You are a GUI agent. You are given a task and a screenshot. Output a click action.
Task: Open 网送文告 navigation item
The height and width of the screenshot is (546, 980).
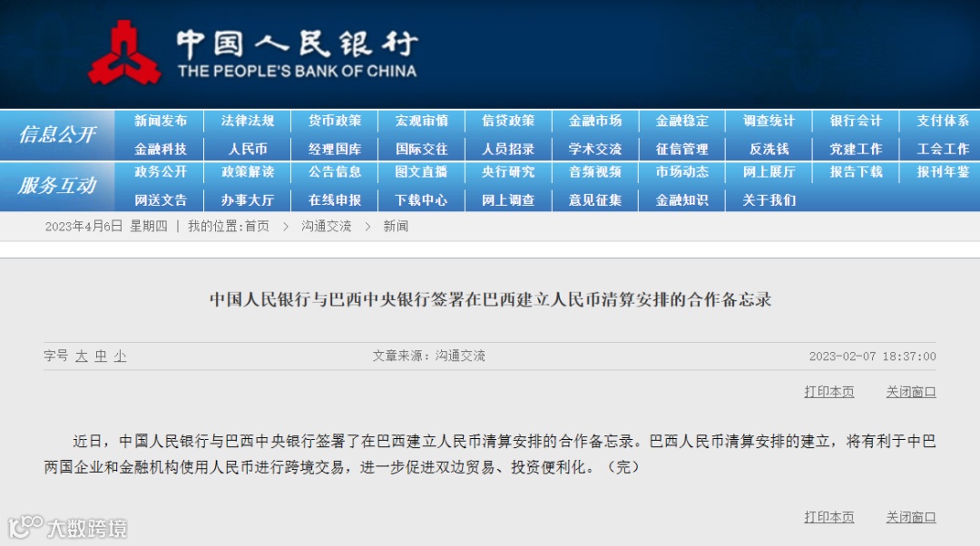[161, 200]
